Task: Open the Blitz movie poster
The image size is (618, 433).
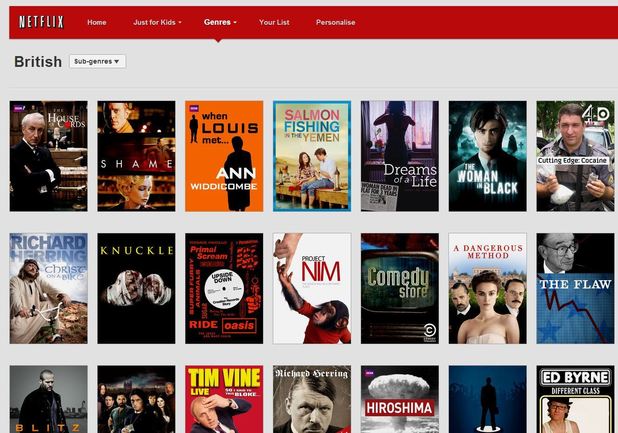Action: pyautogui.click(x=48, y=399)
